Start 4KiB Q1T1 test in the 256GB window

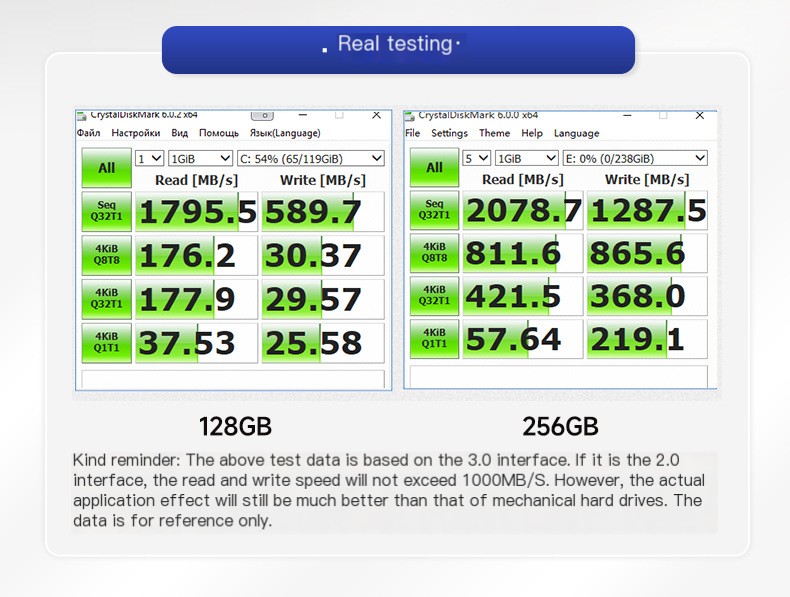coord(434,339)
